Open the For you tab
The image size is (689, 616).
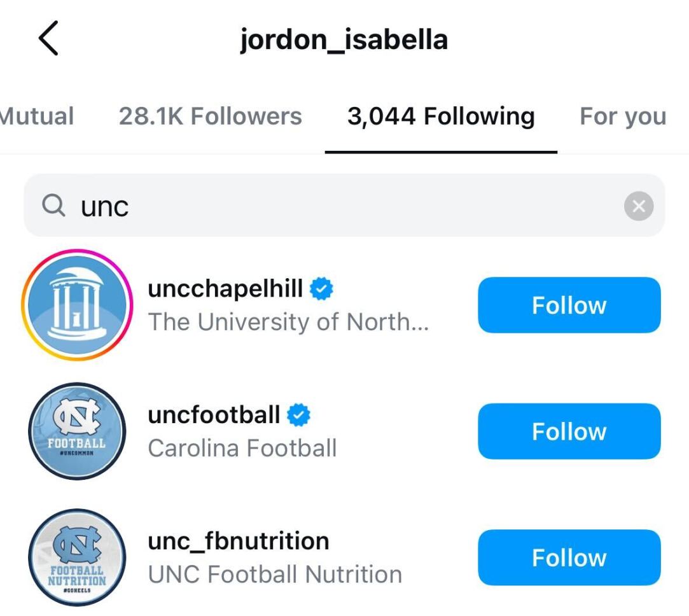pos(623,116)
